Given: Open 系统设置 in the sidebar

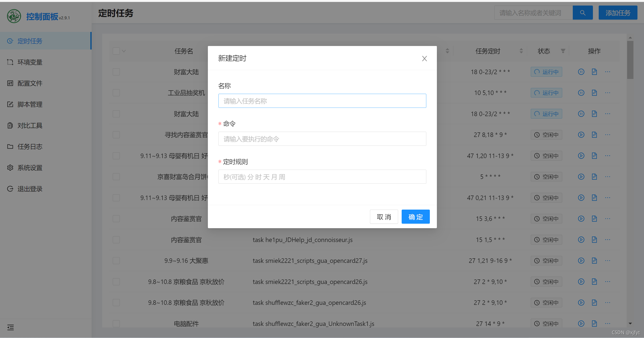Looking at the screenshot, I should (45, 168).
